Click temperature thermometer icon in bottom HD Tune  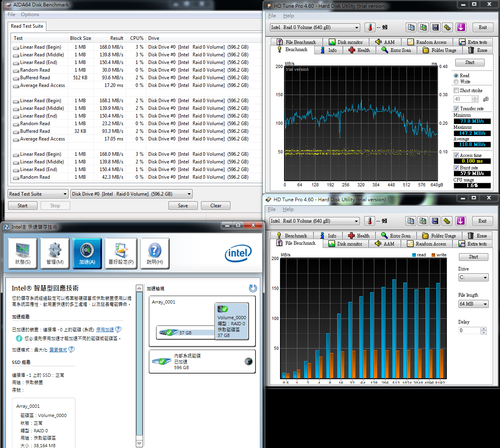tap(369, 221)
